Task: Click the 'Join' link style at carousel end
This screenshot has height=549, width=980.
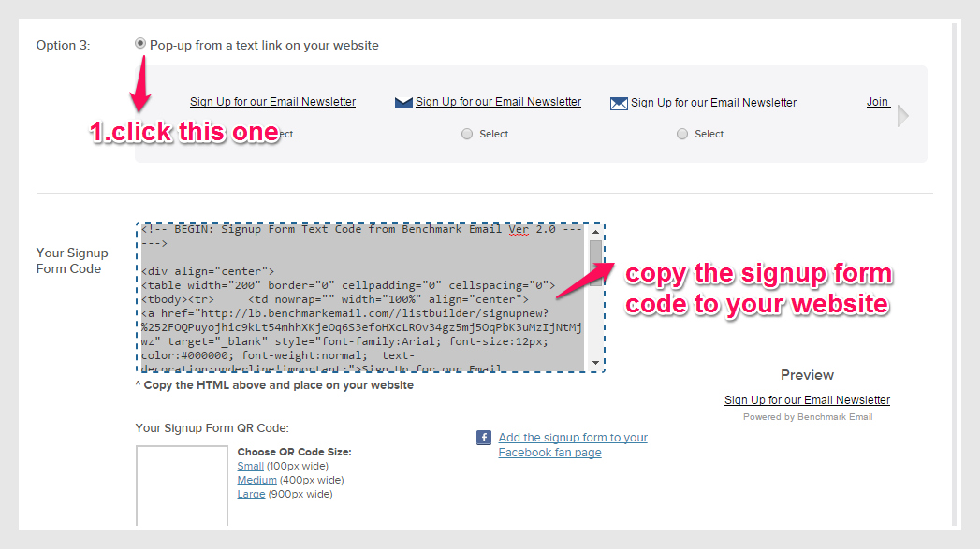Action: (877, 102)
